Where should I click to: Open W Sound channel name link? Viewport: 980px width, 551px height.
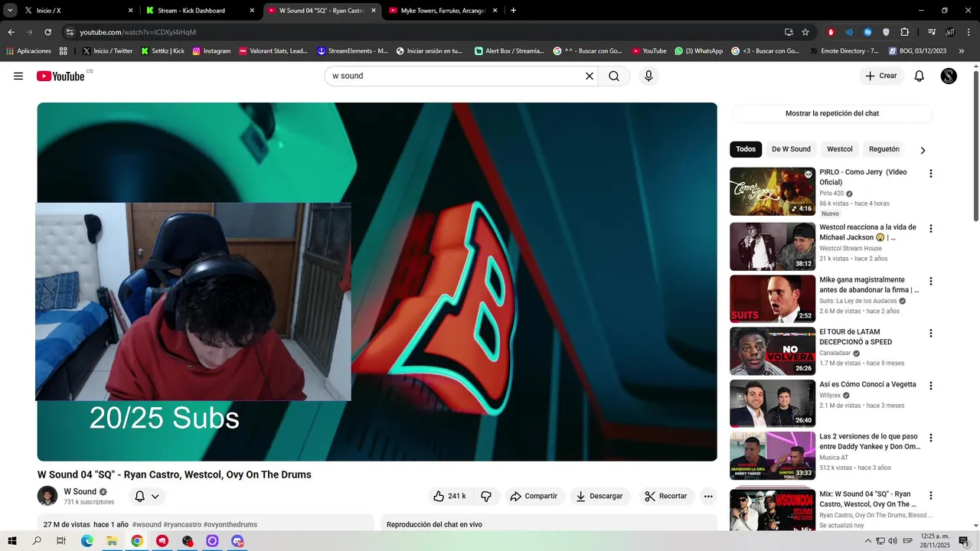point(80,491)
